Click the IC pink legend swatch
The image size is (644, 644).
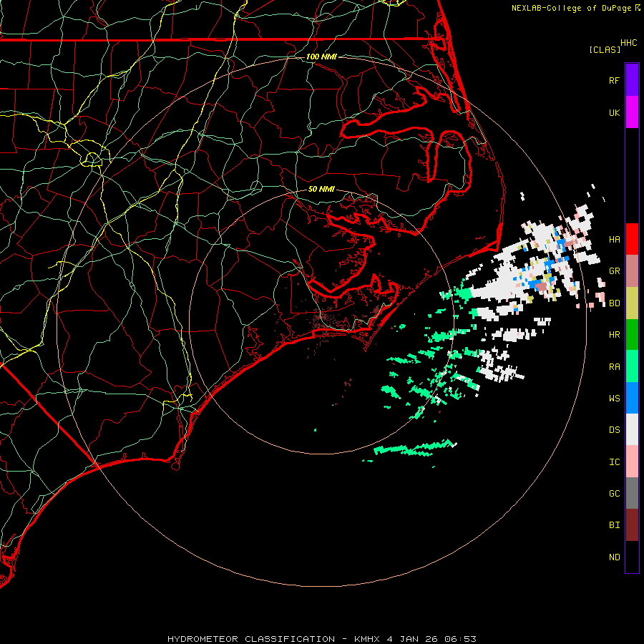click(x=632, y=462)
